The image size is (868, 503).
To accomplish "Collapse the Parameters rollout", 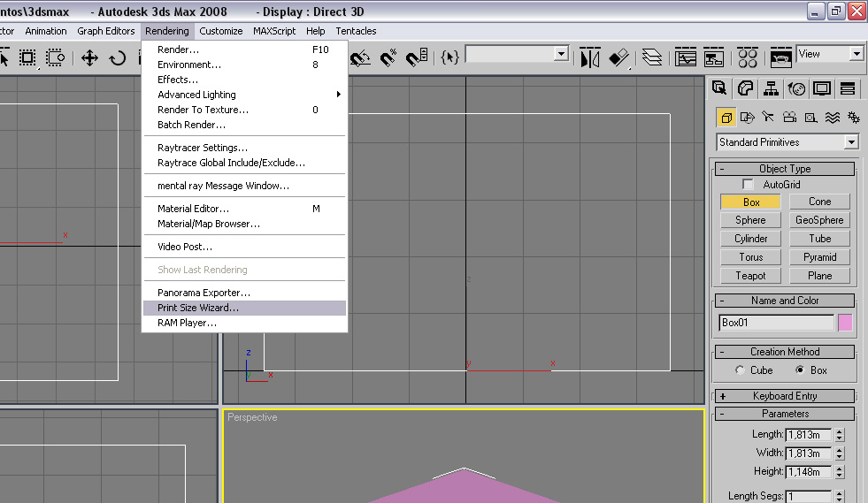I will (785, 414).
